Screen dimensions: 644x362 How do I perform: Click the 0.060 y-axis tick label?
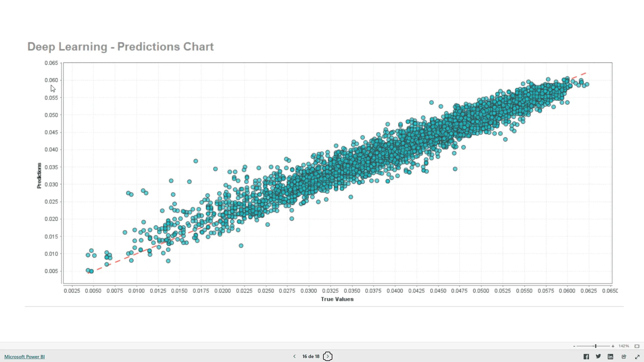pos(51,80)
